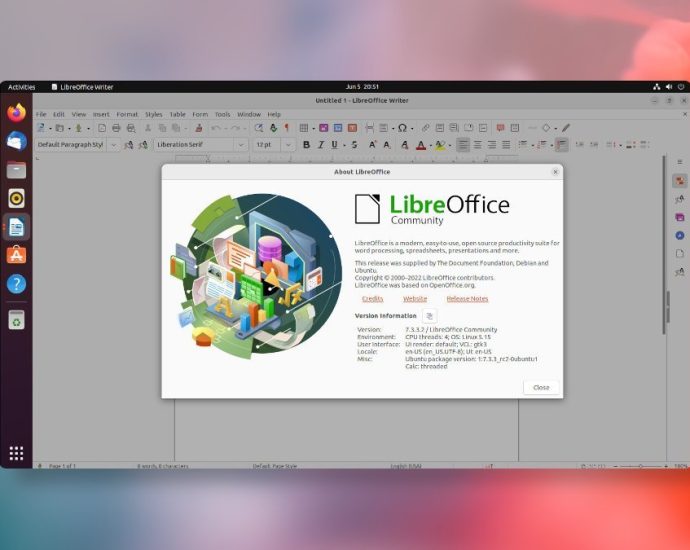Viewport: 690px width, 550px height.
Task: Click Activities in the top bar
Action: click(x=22, y=87)
